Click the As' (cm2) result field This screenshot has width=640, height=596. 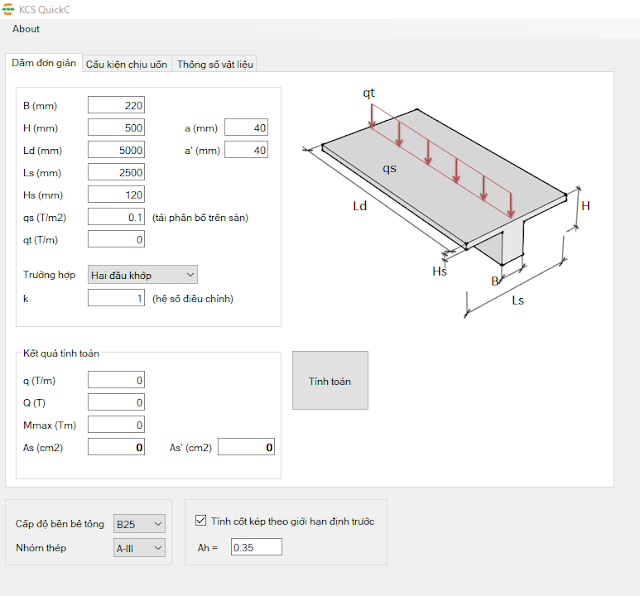pos(247,447)
